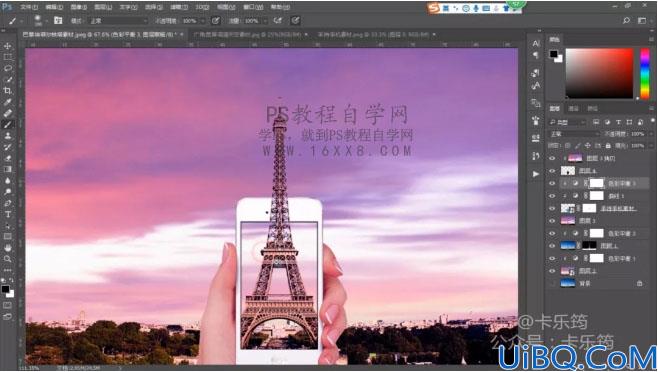Select the Quick Selection tool
Image resolution: width=658 pixels, height=372 pixels.
click(x=8, y=79)
